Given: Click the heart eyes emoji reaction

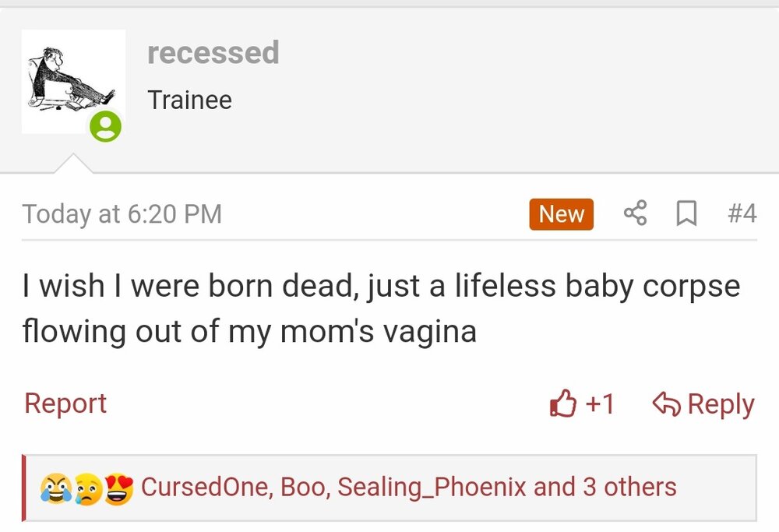Looking at the screenshot, I should click(118, 488).
